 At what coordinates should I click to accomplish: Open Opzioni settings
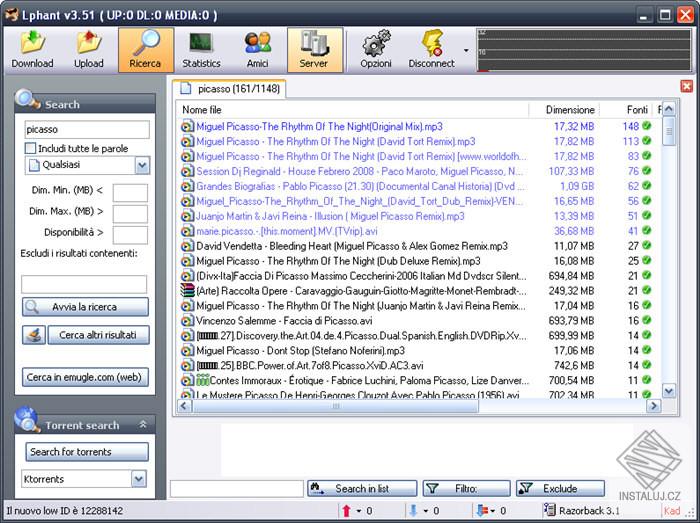click(376, 50)
